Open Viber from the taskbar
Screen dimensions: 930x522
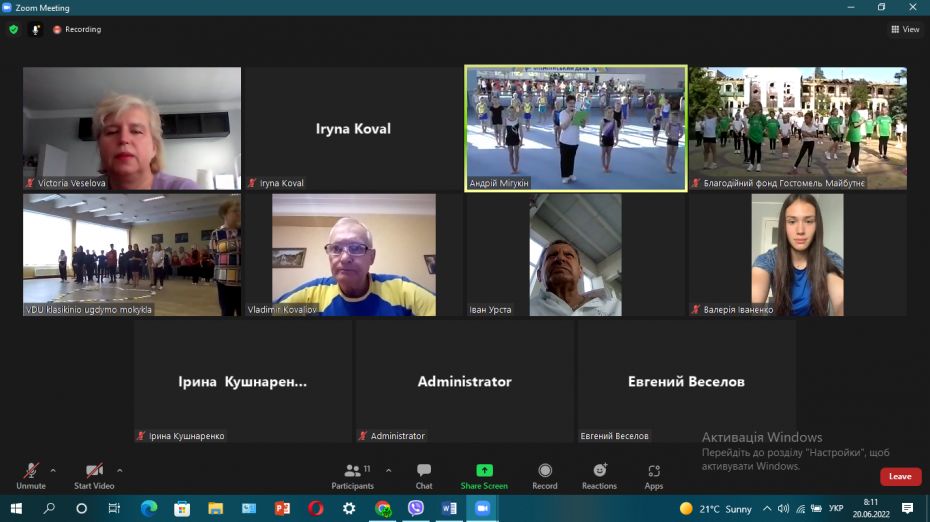tap(416, 508)
